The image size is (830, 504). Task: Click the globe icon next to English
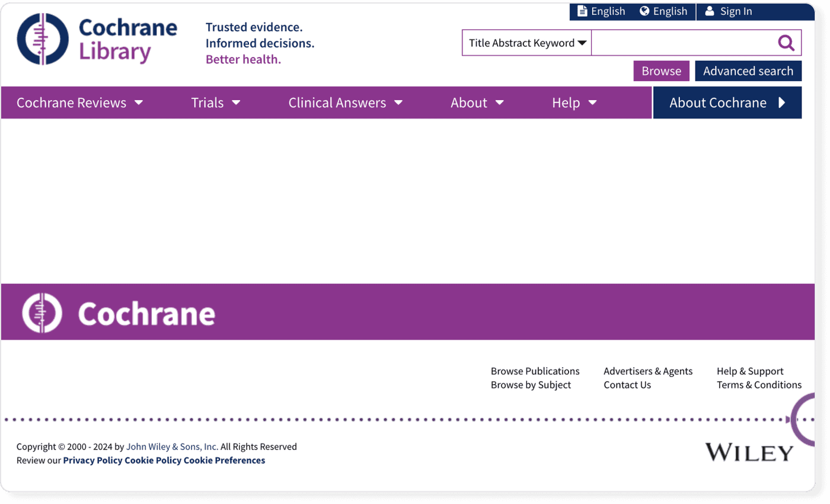[x=644, y=11]
